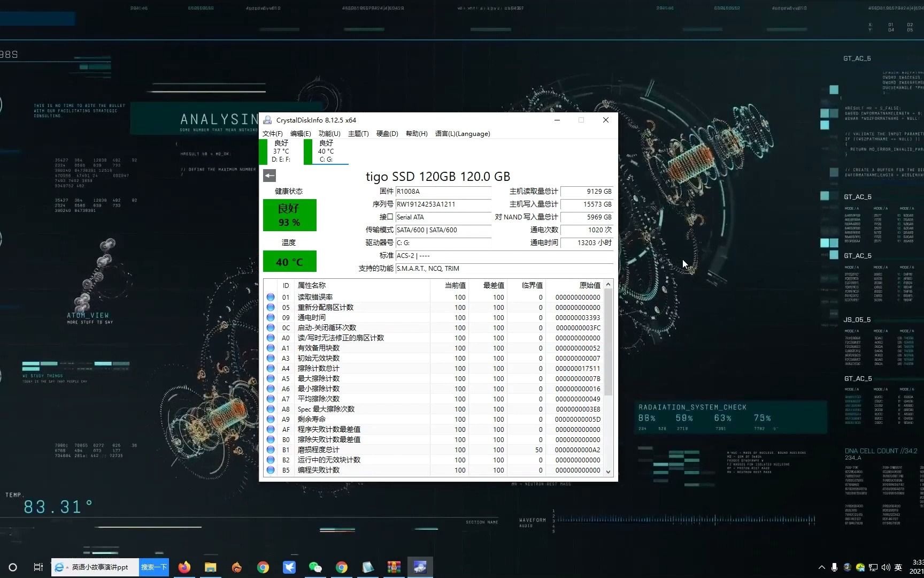The image size is (924, 578).
Task: Click the 原始值 column header
Action: (x=574, y=285)
